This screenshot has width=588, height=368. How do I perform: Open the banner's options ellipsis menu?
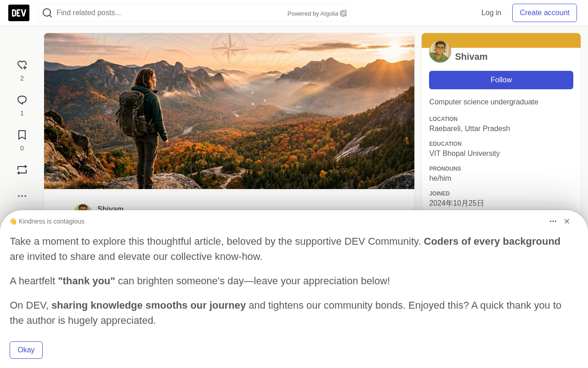553,221
